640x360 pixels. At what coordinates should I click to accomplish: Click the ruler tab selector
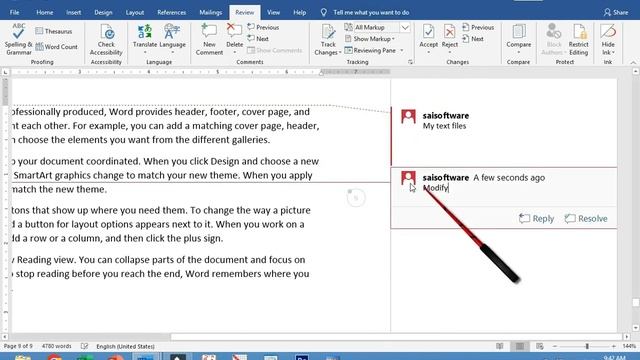5,72
